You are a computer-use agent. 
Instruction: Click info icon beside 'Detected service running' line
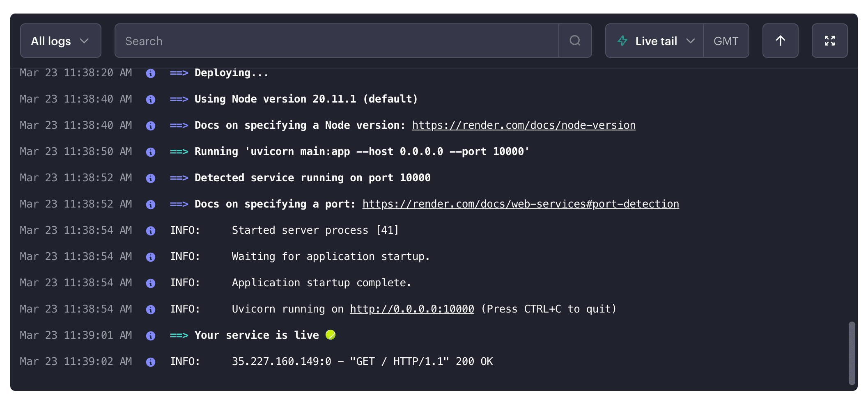click(151, 178)
